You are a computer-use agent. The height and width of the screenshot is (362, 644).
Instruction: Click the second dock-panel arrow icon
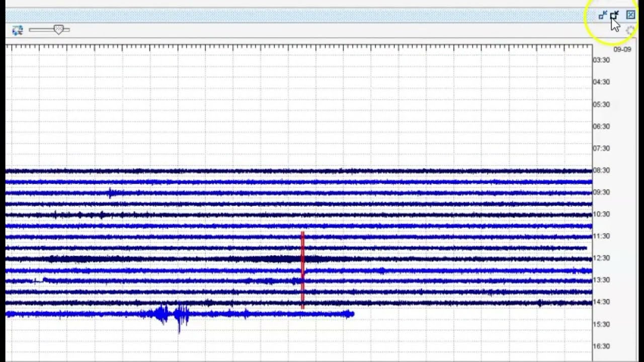[x=614, y=16]
